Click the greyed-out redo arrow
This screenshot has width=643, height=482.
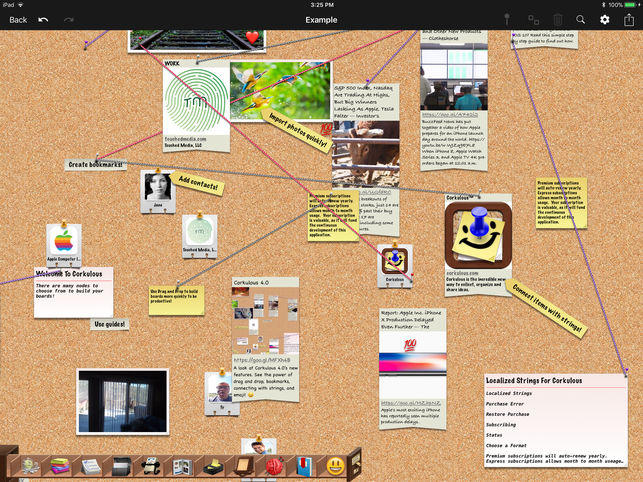tap(68, 20)
